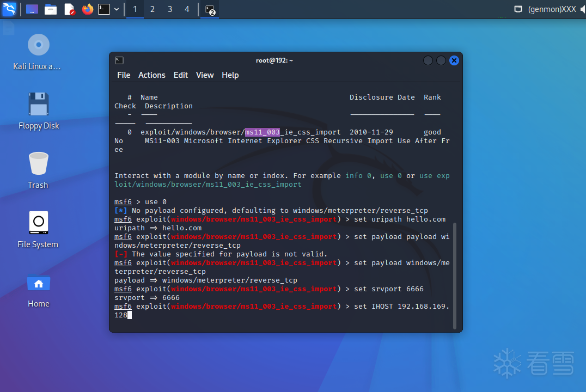Screen dimensions: 586x392
Task: Click 'Disclosure Date' column header text
Action: tap(382, 97)
